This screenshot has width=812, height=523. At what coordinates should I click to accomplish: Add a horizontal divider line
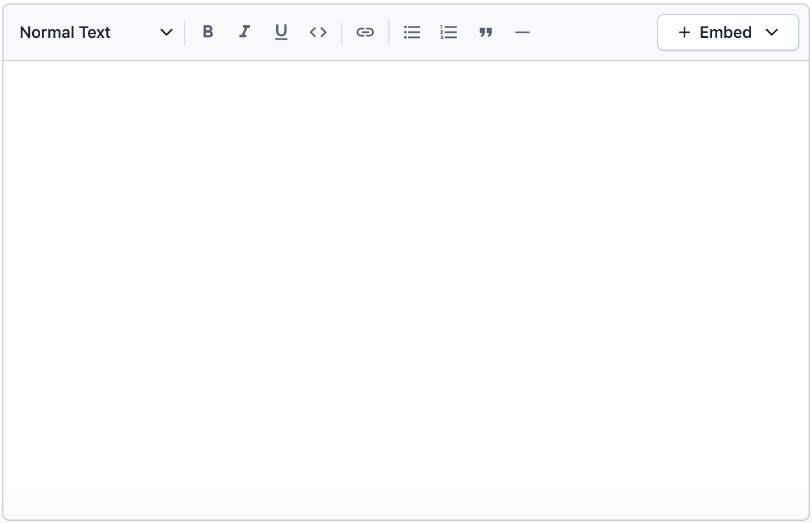coord(523,32)
